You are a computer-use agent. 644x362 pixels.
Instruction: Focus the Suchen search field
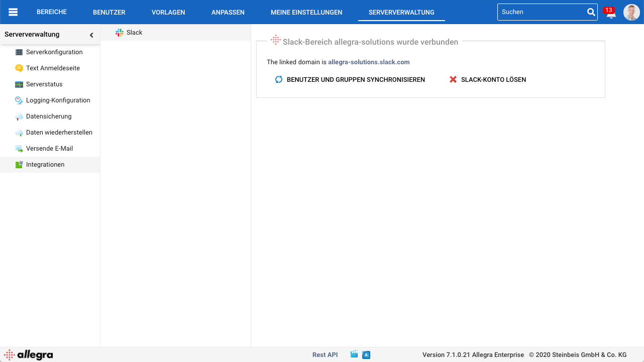coord(542,12)
